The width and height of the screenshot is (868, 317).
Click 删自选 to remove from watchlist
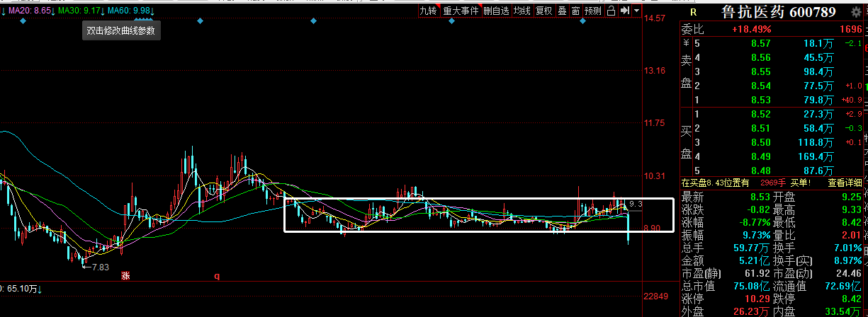(x=496, y=11)
